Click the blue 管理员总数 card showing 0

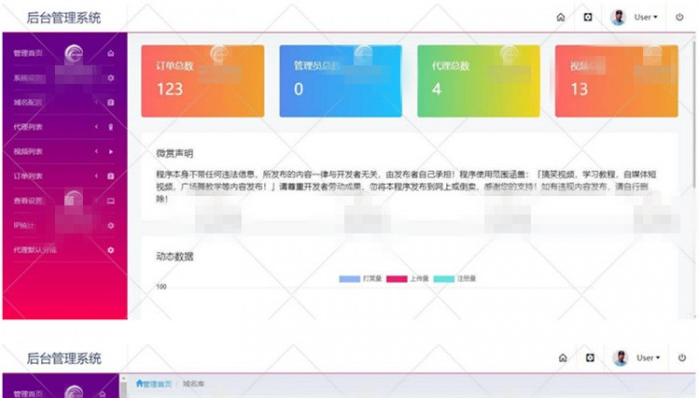click(x=341, y=81)
